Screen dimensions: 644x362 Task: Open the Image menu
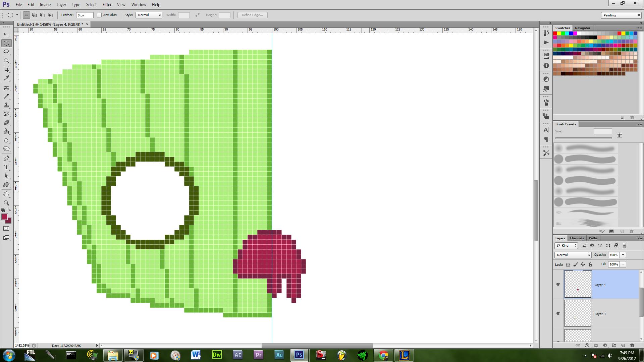45,5
